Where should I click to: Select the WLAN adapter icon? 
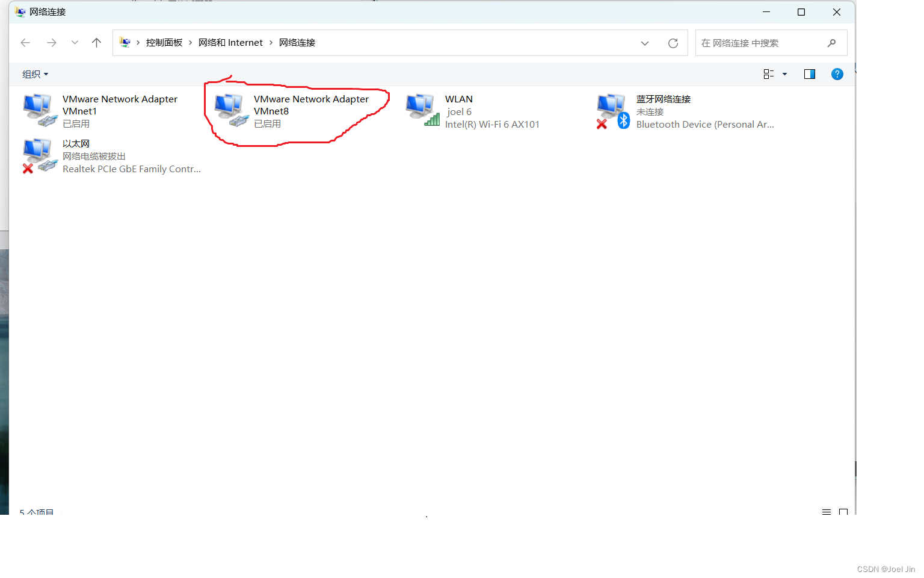pyautogui.click(x=422, y=110)
